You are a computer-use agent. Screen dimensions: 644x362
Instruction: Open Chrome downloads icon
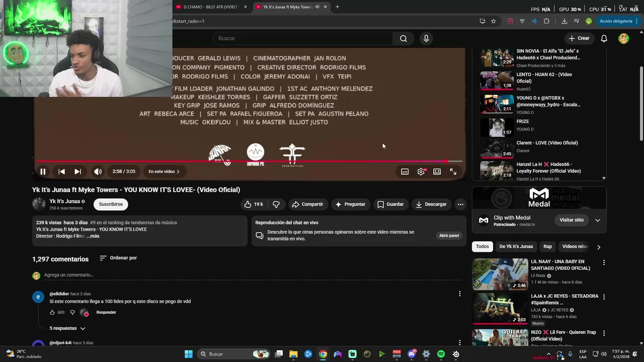point(564,21)
